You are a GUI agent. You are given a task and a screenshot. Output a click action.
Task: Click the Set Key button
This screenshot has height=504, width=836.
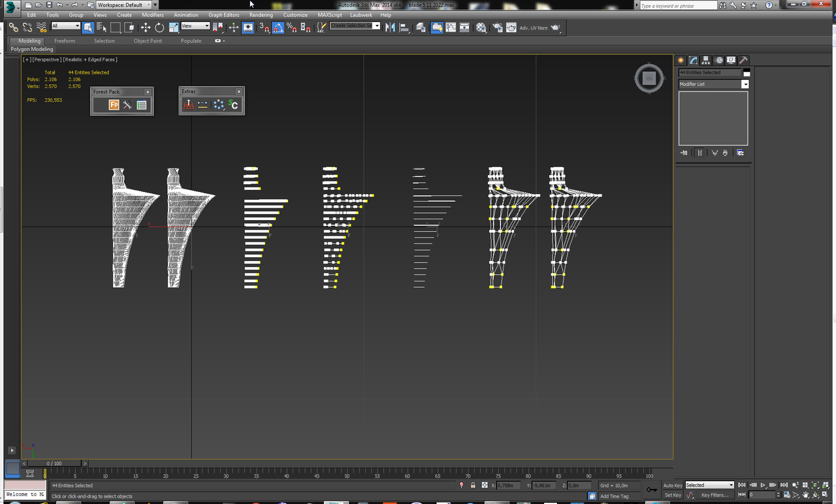tap(673, 495)
